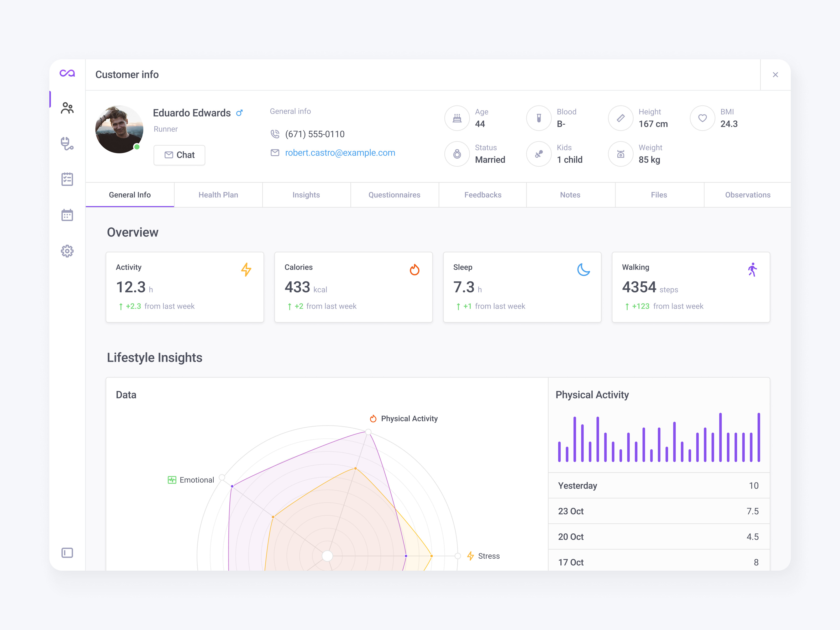Click the Status ring icon
Screen dimensions: 840x630
[x=457, y=154]
